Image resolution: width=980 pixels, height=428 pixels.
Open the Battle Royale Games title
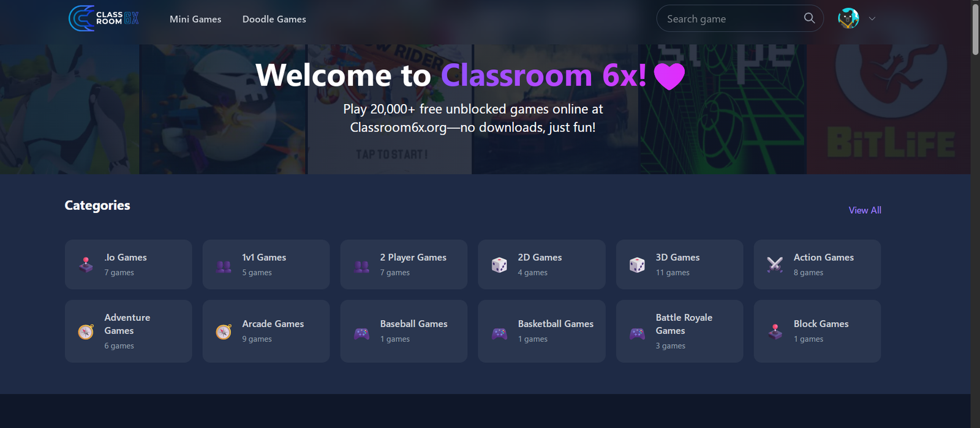(x=684, y=324)
